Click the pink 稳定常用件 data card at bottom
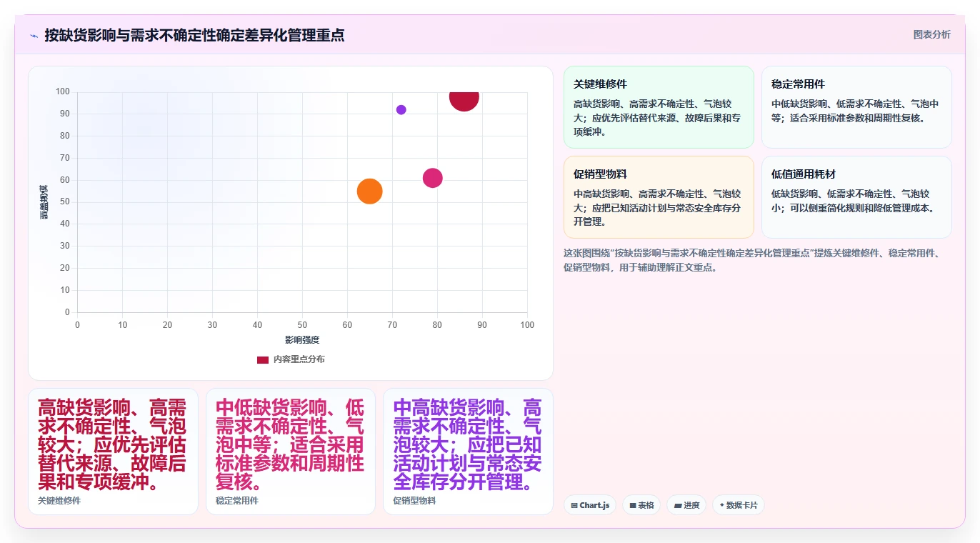Screen dimensions: 980x543 tap(291, 451)
